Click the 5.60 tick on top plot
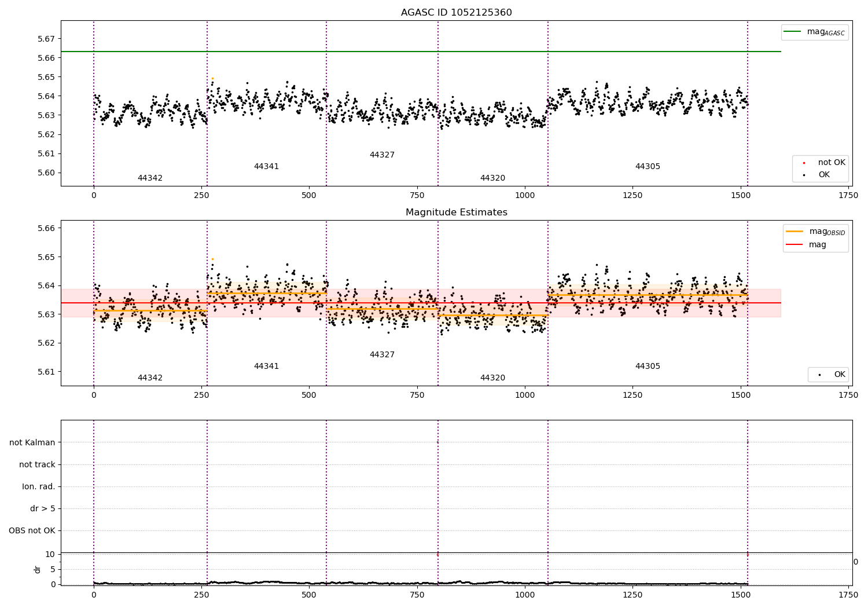The image size is (868, 608). click(x=46, y=173)
